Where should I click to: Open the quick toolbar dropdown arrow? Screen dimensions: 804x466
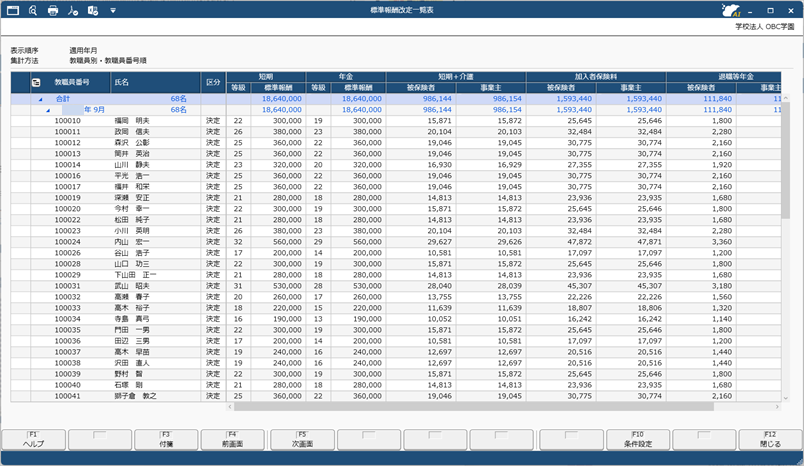(x=113, y=10)
